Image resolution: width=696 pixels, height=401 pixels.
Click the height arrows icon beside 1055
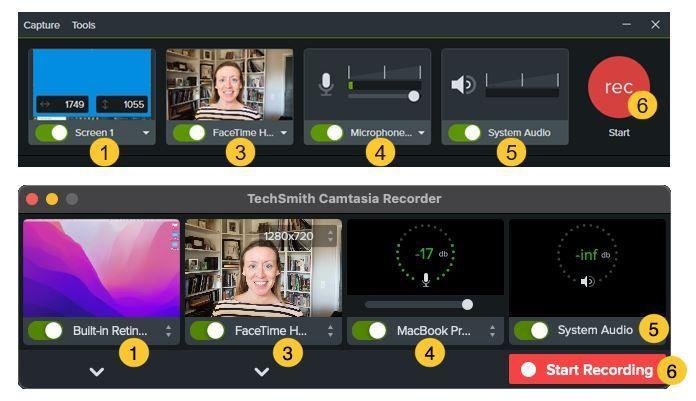pos(105,104)
